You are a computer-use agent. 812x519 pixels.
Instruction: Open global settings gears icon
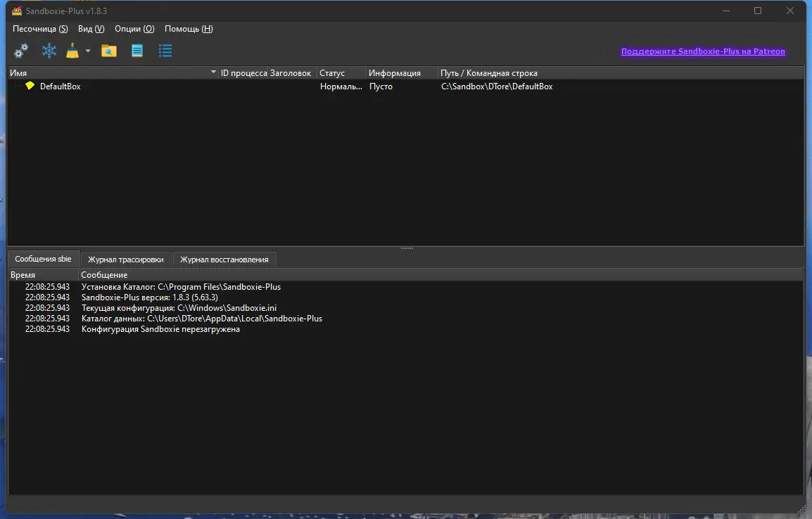click(20, 51)
